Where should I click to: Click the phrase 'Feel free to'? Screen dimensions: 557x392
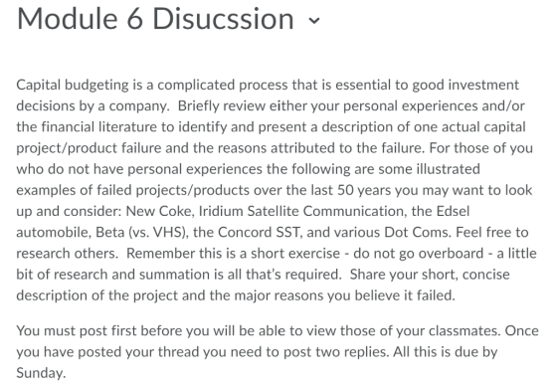click(x=492, y=232)
